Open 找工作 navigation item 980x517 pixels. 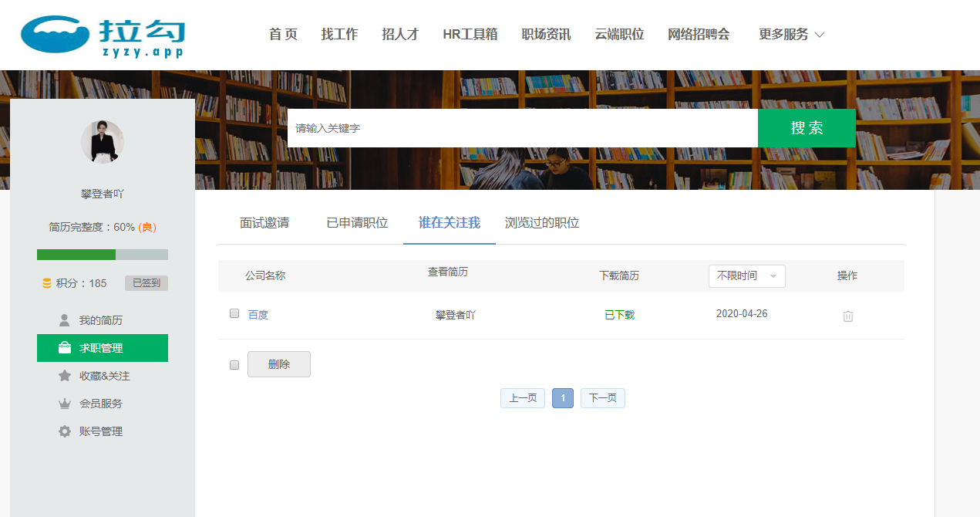[339, 35]
